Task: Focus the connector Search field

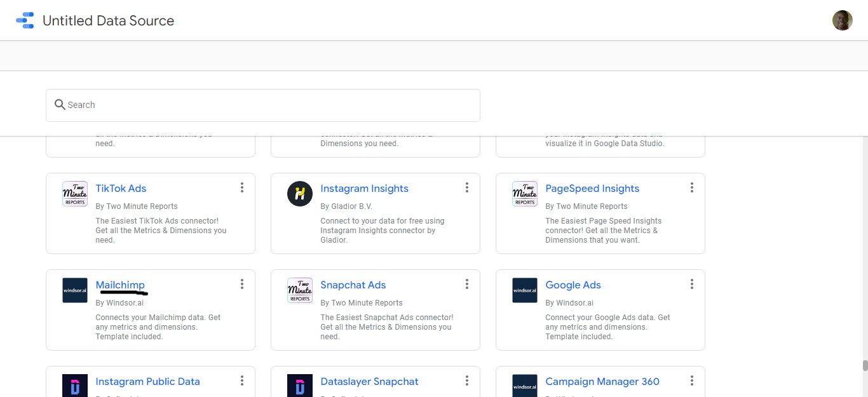Action: coord(262,105)
